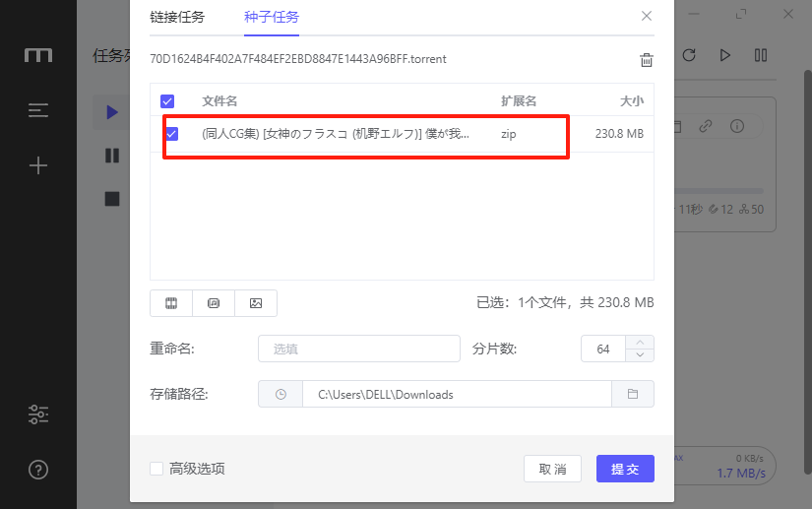Focus the 重命名 input field
Viewport: 812px width, 509px height.
(358, 349)
